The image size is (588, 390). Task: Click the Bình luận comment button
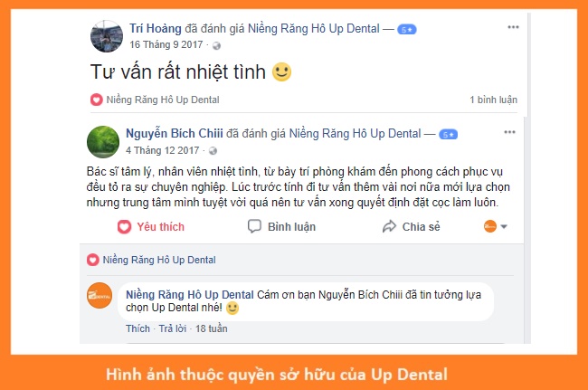[x=282, y=226]
